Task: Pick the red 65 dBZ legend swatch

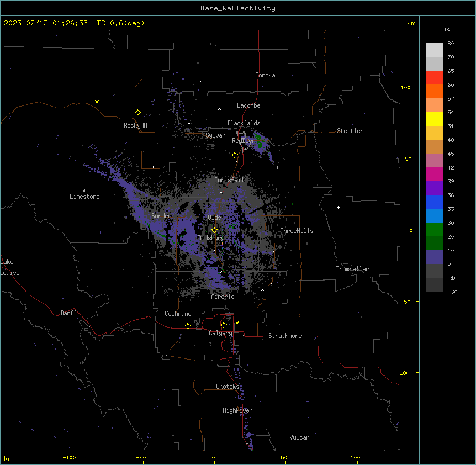Action: [434, 77]
